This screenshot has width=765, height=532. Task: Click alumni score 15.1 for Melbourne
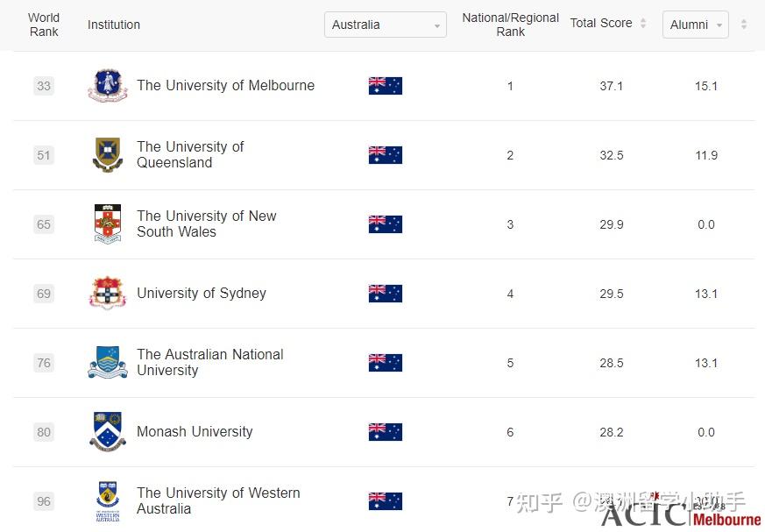706,87
